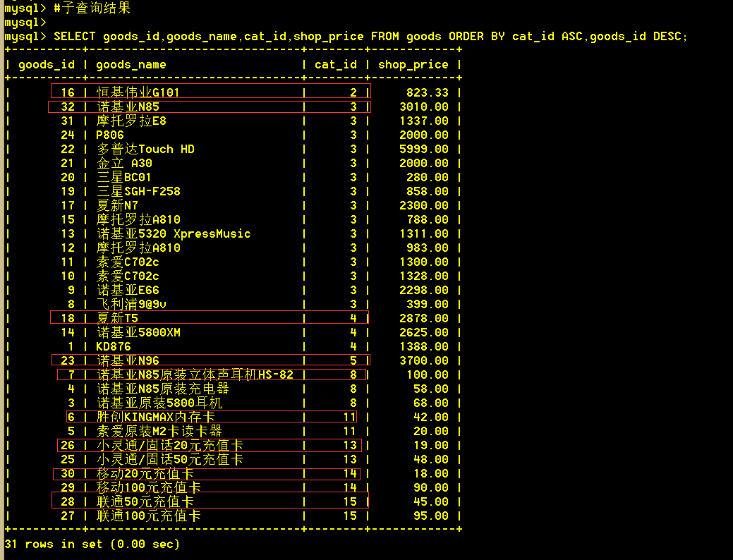
Task: Click price value 95.00
Action: pyautogui.click(x=431, y=516)
